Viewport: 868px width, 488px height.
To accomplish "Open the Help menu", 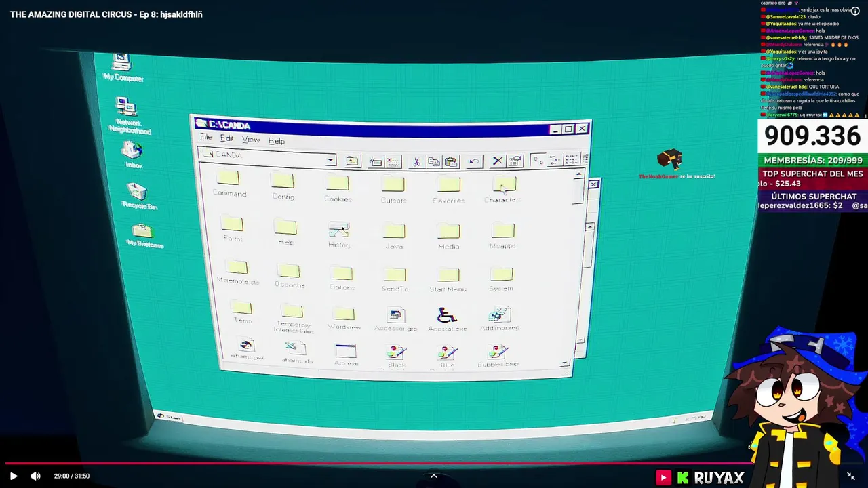I will point(276,141).
